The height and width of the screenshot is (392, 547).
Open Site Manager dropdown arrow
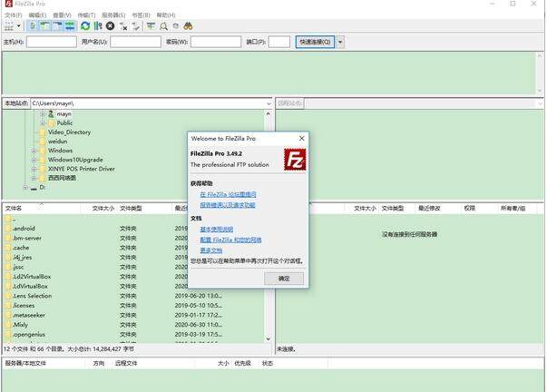19,26
